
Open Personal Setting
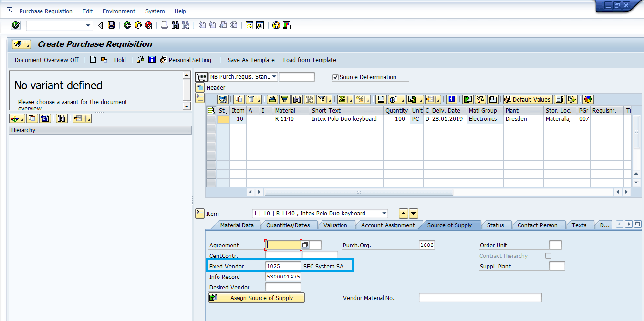click(x=186, y=60)
